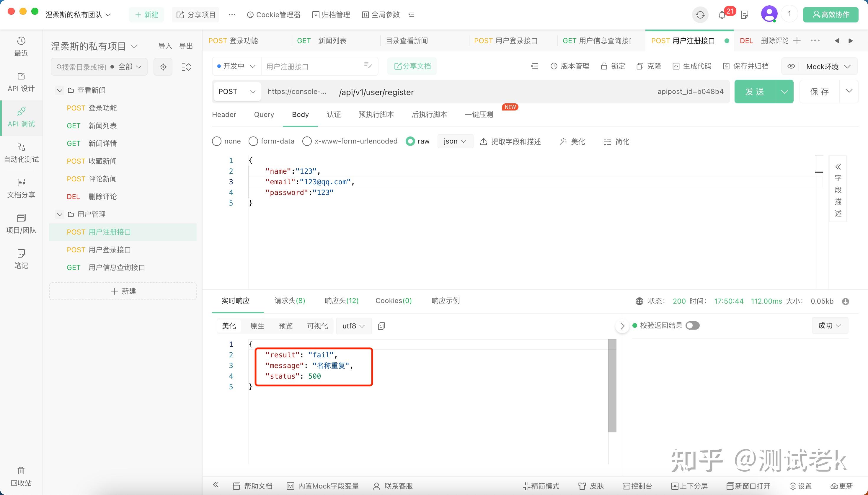The height and width of the screenshot is (495, 868).
Task: Open 归档管理 from top toolbar
Action: tap(331, 14)
